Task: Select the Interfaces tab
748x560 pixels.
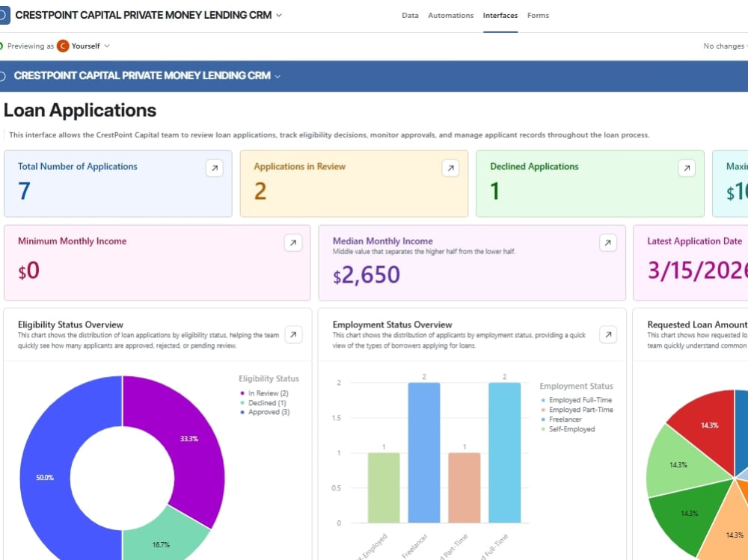Action: [500, 15]
